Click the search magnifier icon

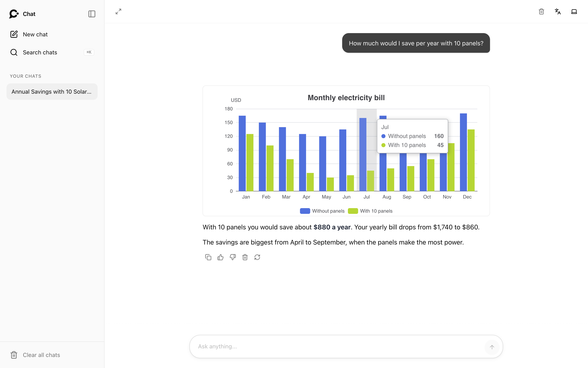coord(14,52)
